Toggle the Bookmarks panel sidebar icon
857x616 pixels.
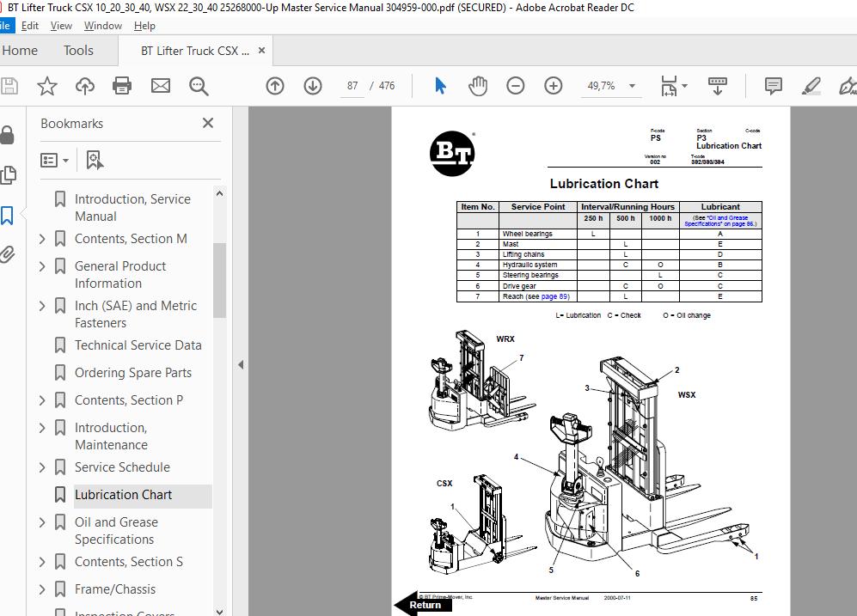point(7,215)
